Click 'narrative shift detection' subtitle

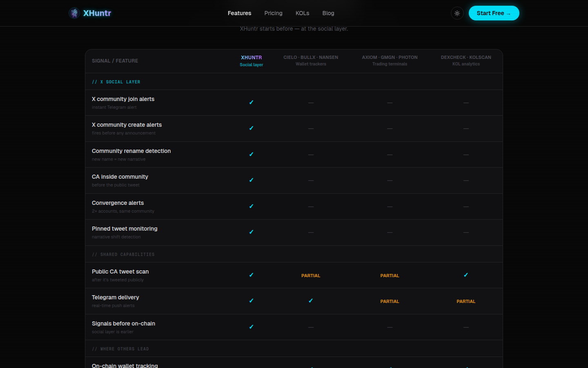click(x=116, y=237)
